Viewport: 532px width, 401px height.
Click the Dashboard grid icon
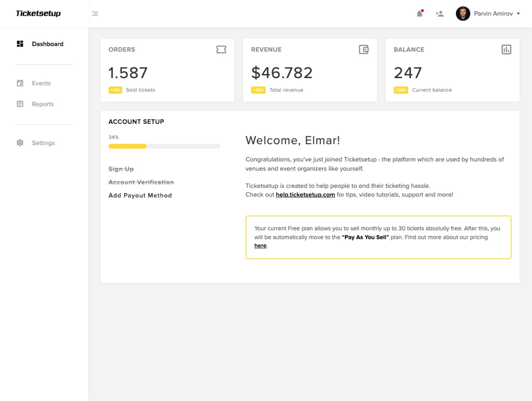tap(20, 43)
